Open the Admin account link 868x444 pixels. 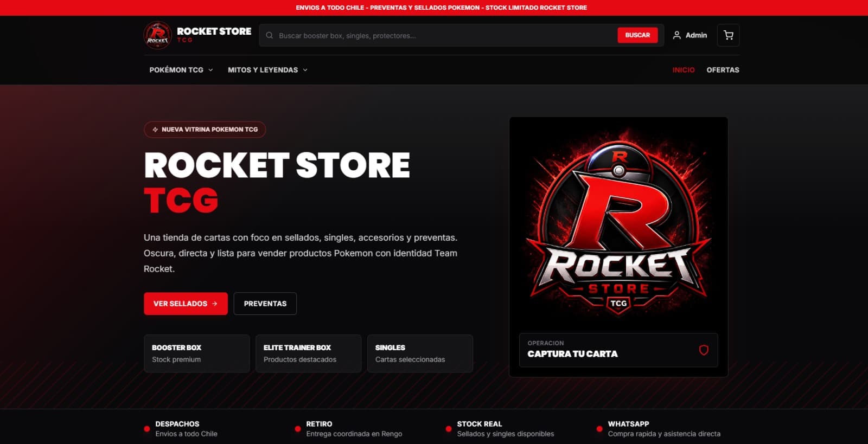pos(690,35)
